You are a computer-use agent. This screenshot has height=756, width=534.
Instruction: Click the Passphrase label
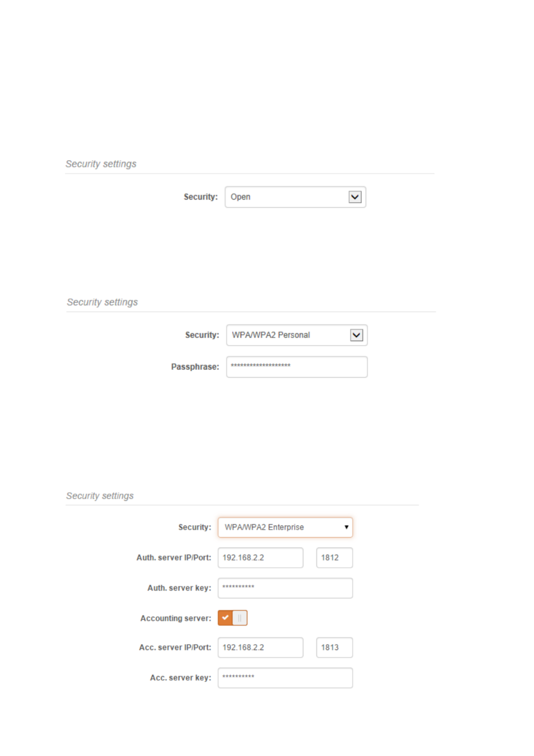(x=195, y=367)
